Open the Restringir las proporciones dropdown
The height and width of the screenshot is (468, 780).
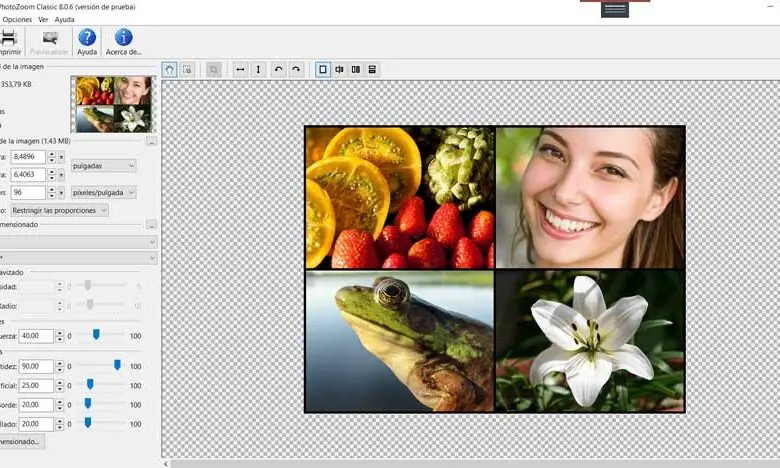[59, 210]
